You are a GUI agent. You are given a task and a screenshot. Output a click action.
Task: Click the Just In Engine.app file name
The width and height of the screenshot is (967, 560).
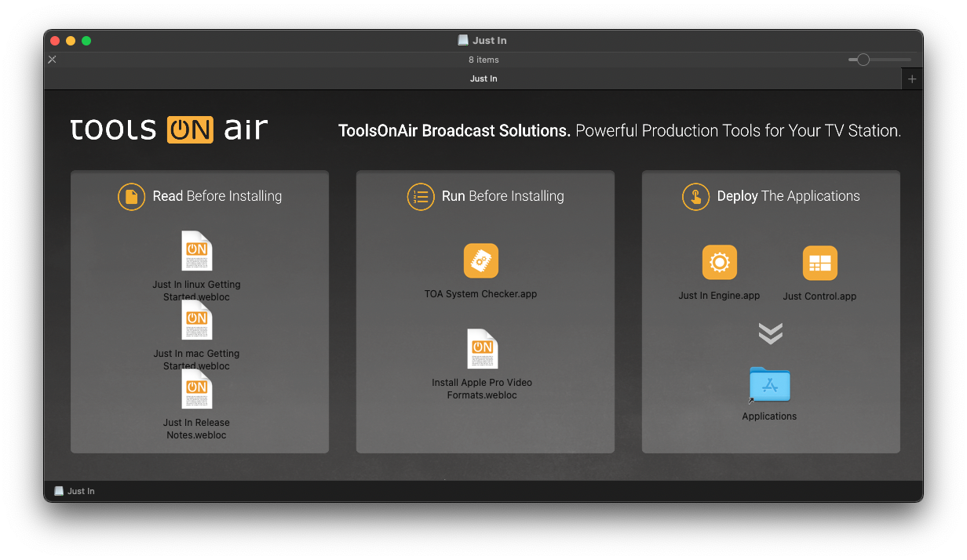(x=720, y=296)
